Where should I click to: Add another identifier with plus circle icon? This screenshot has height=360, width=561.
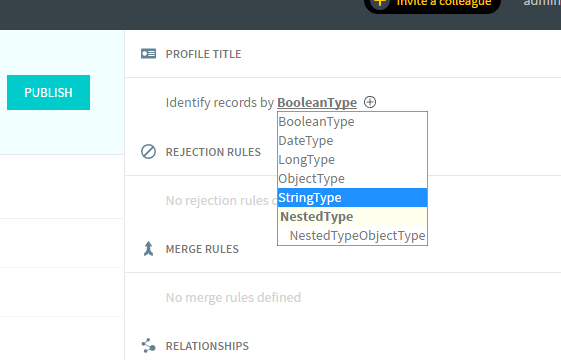pos(370,102)
